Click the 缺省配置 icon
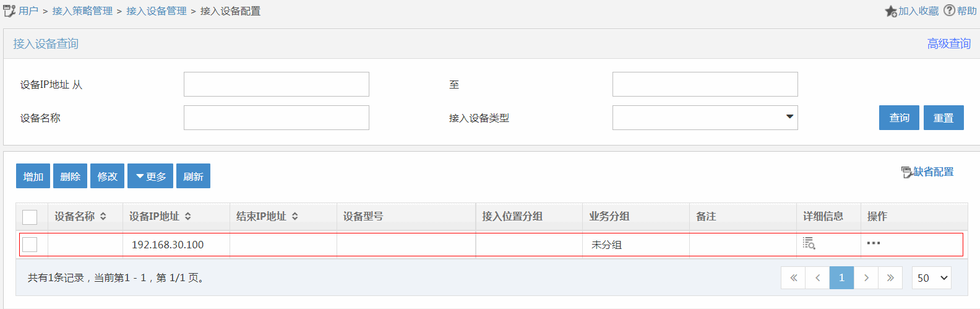The width and height of the screenshot is (980, 309). click(x=906, y=172)
